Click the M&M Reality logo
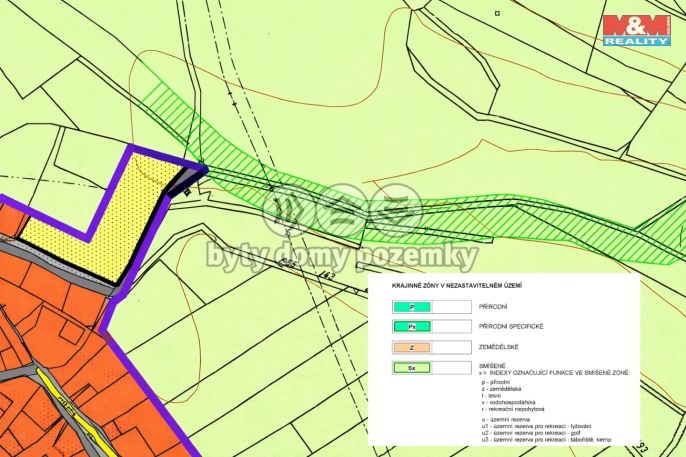Image resolution: width=686 pixels, height=457 pixels. (635, 30)
